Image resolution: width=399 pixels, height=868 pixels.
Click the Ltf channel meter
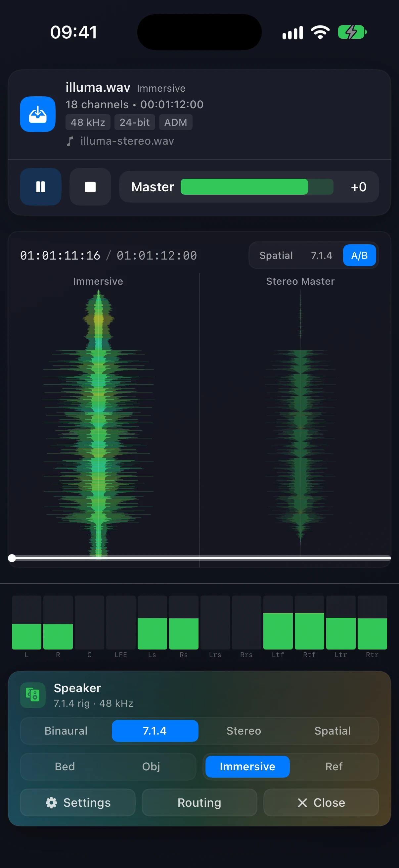coord(278,622)
